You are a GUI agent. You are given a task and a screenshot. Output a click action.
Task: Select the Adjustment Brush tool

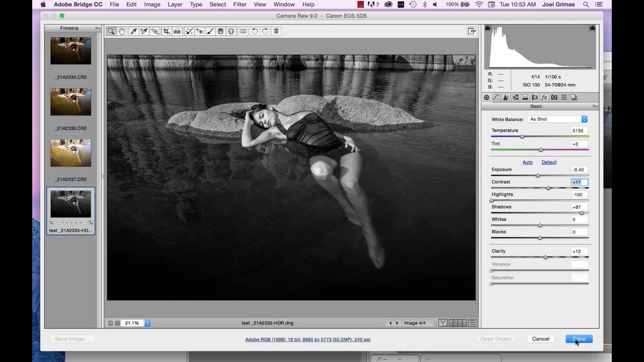pos(210,31)
